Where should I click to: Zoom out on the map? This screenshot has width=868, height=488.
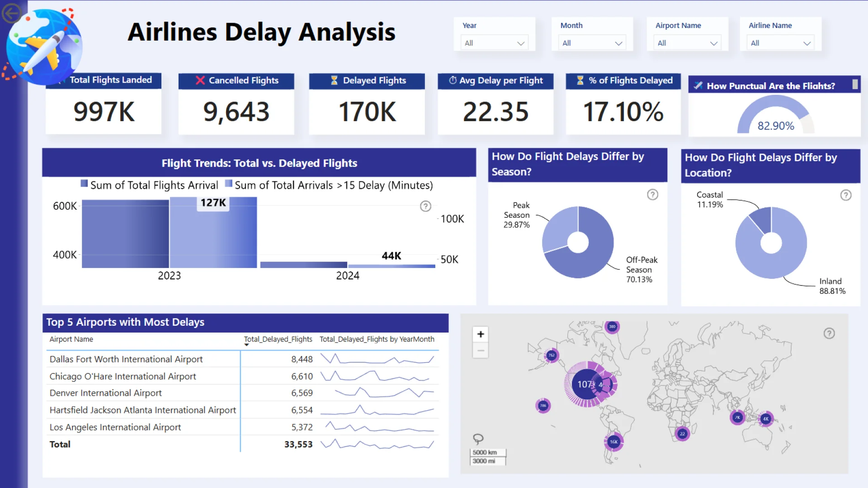[x=481, y=350]
